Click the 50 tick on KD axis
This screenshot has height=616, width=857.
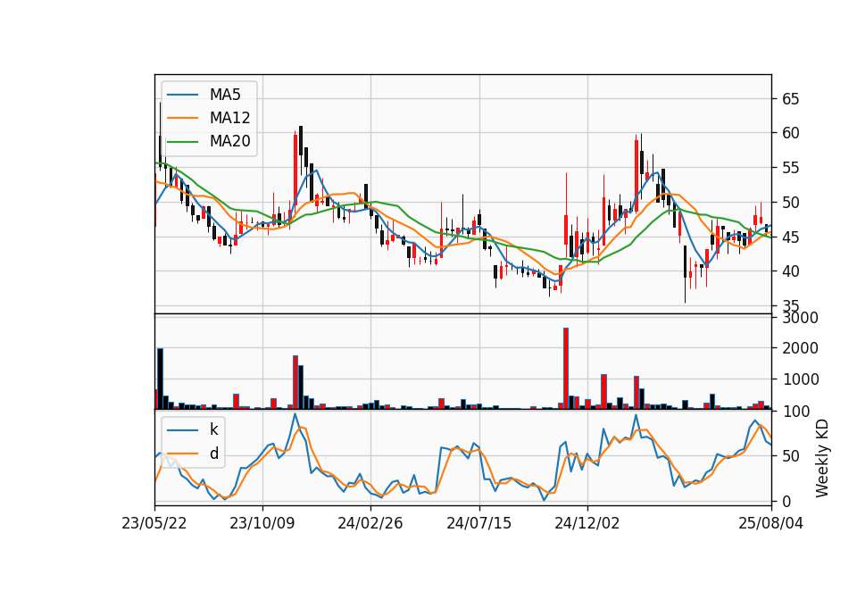point(790,456)
